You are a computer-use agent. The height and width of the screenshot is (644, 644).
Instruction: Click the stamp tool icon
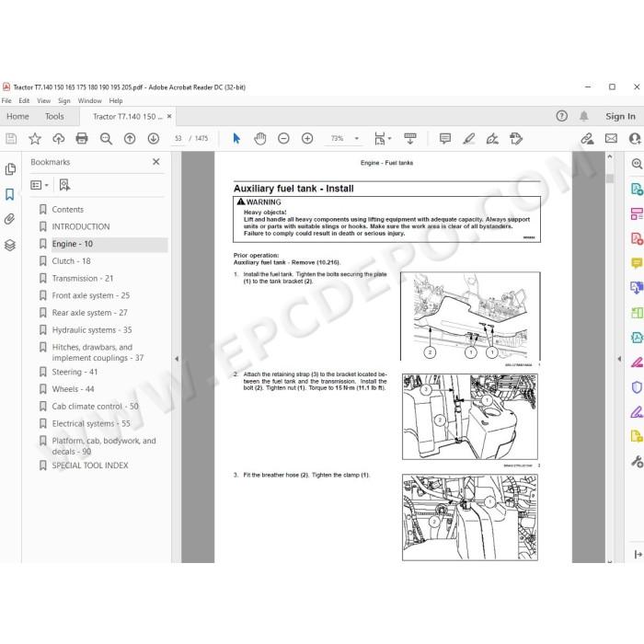[516, 139]
